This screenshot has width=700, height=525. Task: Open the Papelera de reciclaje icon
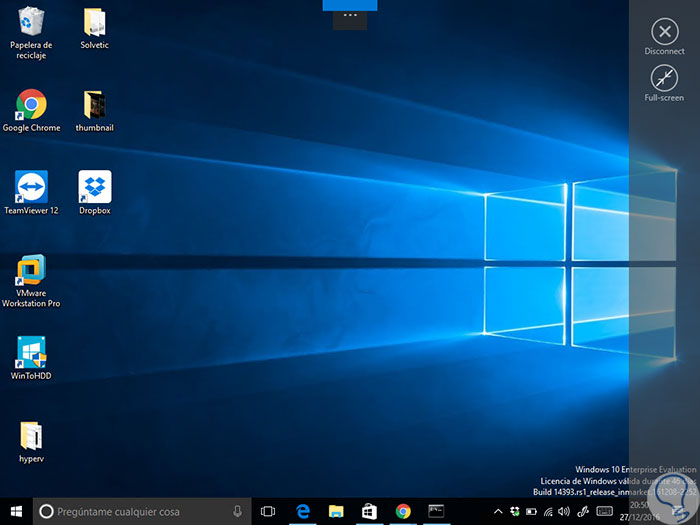tap(31, 33)
